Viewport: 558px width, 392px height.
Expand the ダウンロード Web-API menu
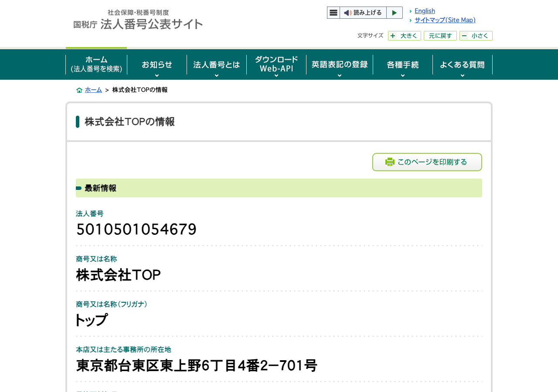(x=276, y=64)
